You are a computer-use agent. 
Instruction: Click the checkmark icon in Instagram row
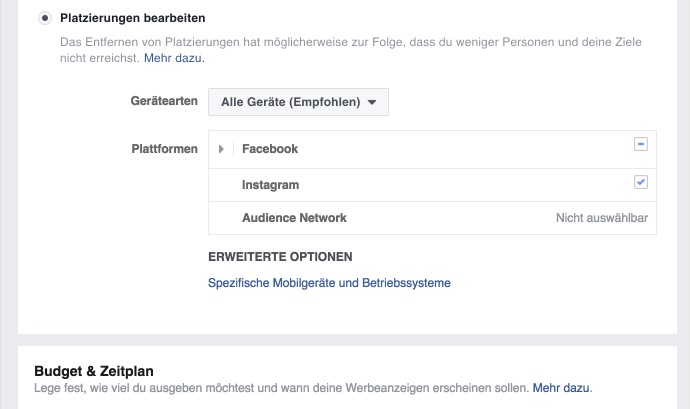click(x=641, y=182)
